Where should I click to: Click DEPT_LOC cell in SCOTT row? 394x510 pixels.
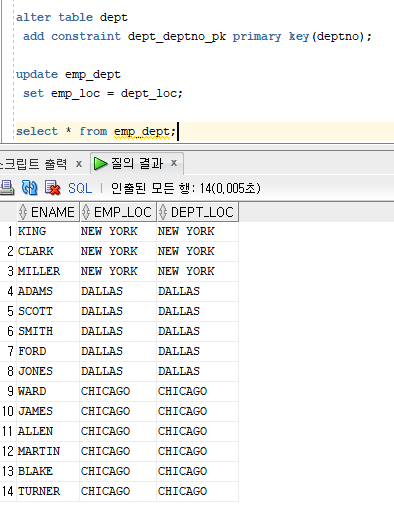click(x=198, y=311)
